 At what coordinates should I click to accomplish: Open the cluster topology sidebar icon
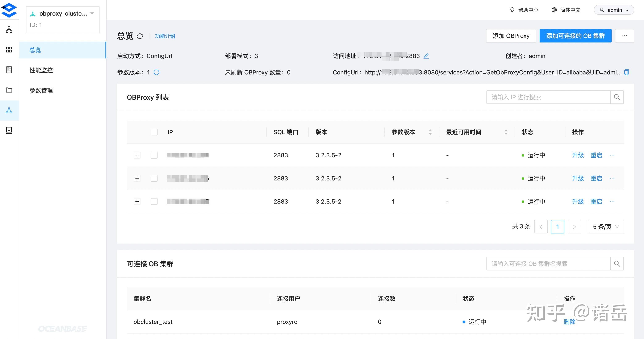[9, 29]
